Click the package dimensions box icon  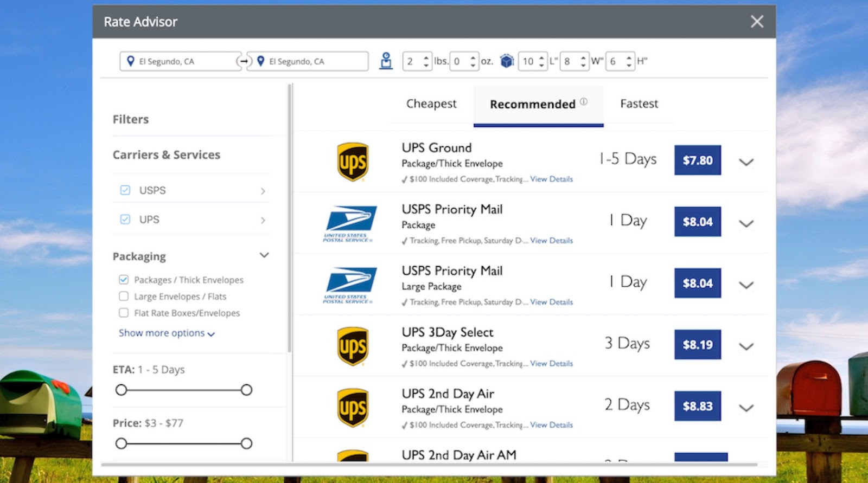tap(507, 61)
